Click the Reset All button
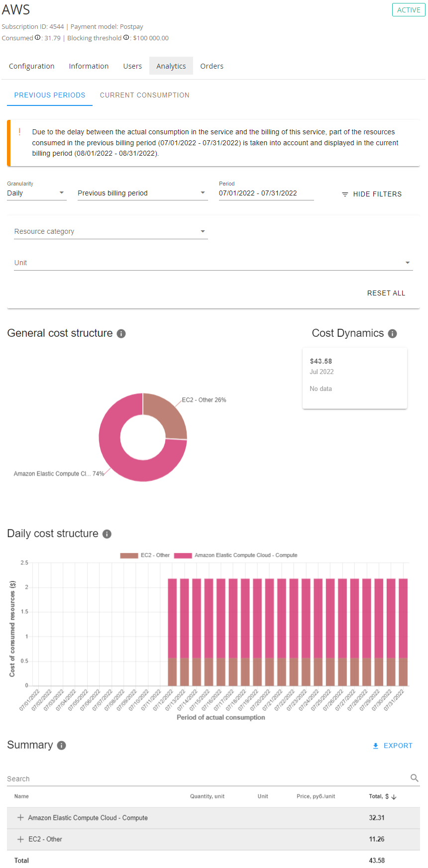Image resolution: width=428 pixels, height=868 pixels. pyautogui.click(x=386, y=293)
